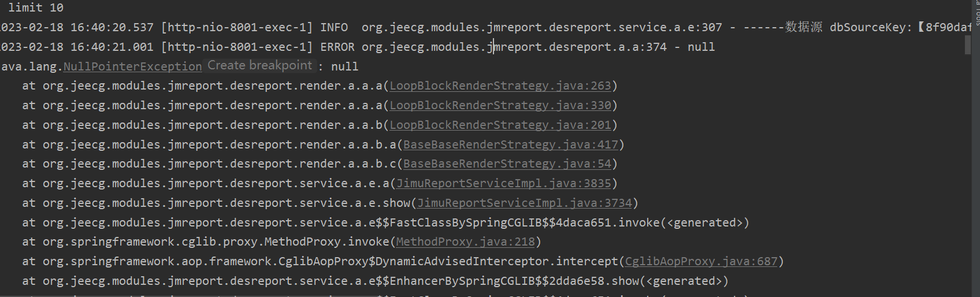
Task: Open CglibAopProxy.java:687 link
Action: [x=701, y=261]
